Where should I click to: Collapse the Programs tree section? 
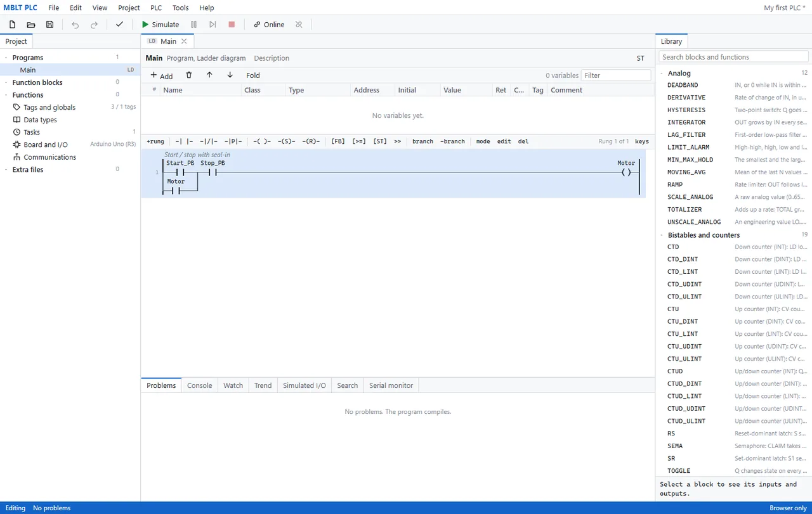6,58
